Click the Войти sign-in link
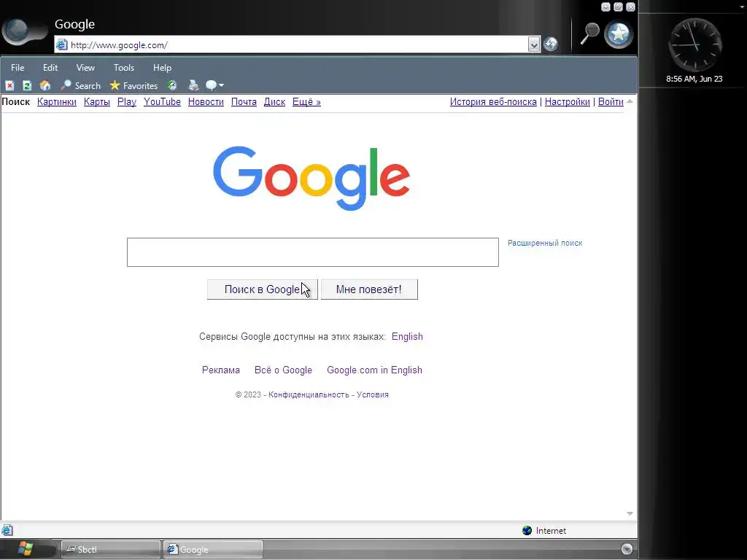The height and width of the screenshot is (560, 747). (x=611, y=102)
